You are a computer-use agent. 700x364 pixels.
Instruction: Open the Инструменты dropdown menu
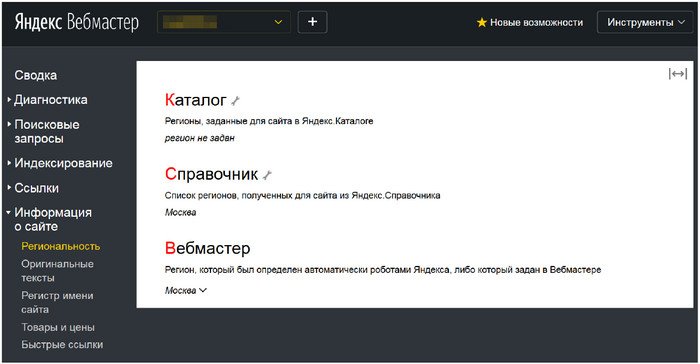click(x=645, y=22)
